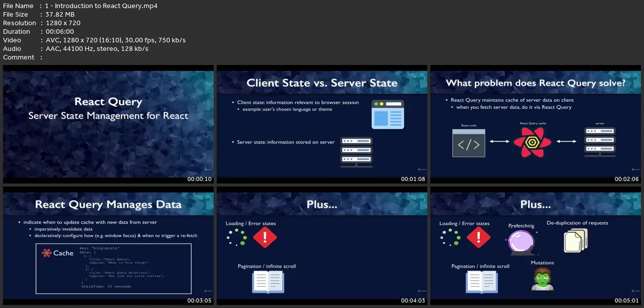The height and width of the screenshot is (308, 644).
Task: Click the red React Query cache logo
Action: pyautogui.click(x=532, y=142)
